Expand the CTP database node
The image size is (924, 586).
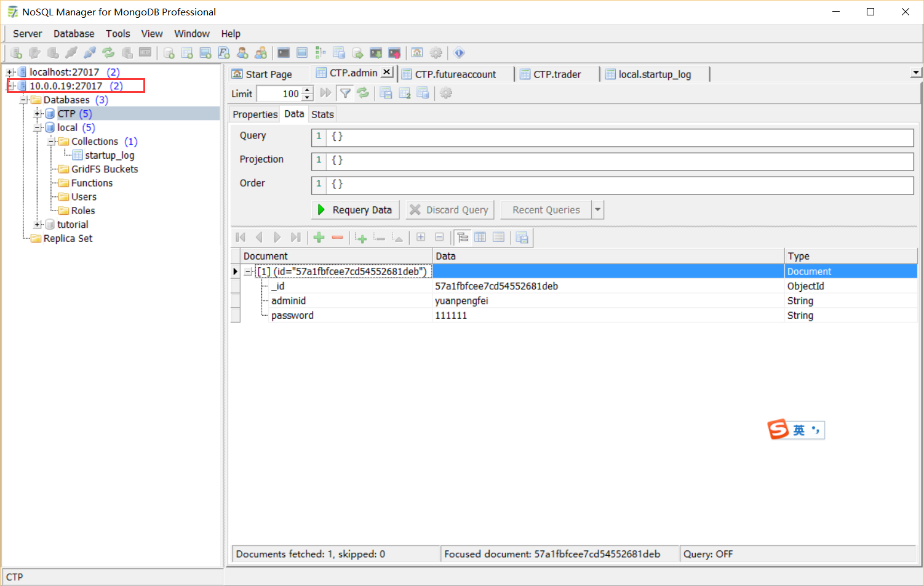coord(38,114)
